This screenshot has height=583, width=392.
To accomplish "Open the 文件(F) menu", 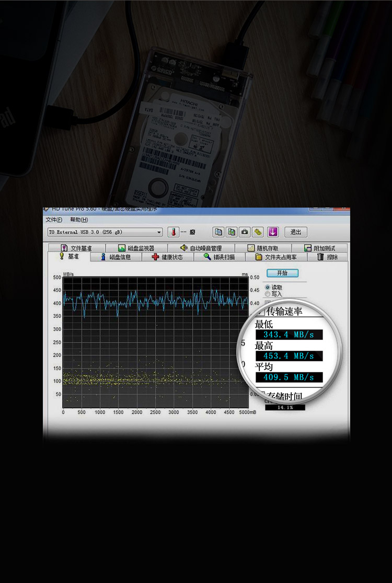I will 54,220.
